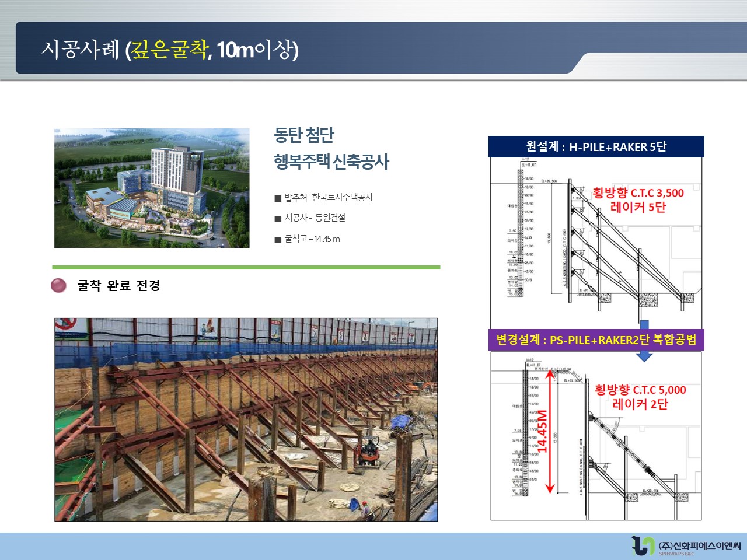The width and height of the screenshot is (747, 560).
Task: Click the square bullet before 시공사
Action: pyautogui.click(x=278, y=219)
